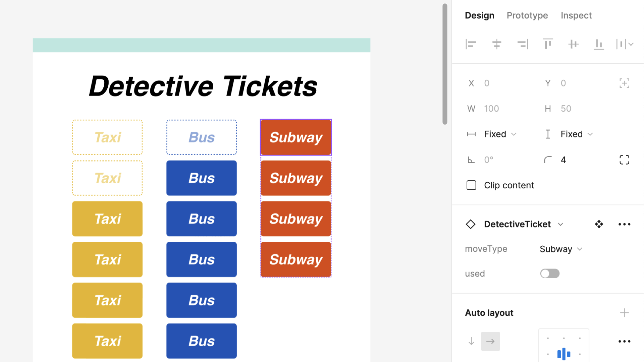Select the align horizontal centers icon
The image size is (644, 362).
tap(496, 44)
